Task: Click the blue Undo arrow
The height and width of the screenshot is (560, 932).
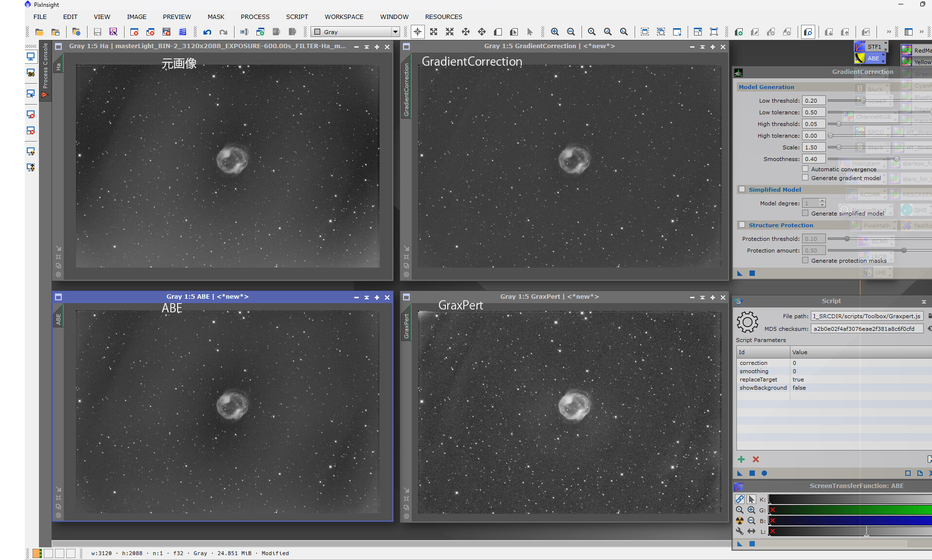Action: tap(207, 32)
